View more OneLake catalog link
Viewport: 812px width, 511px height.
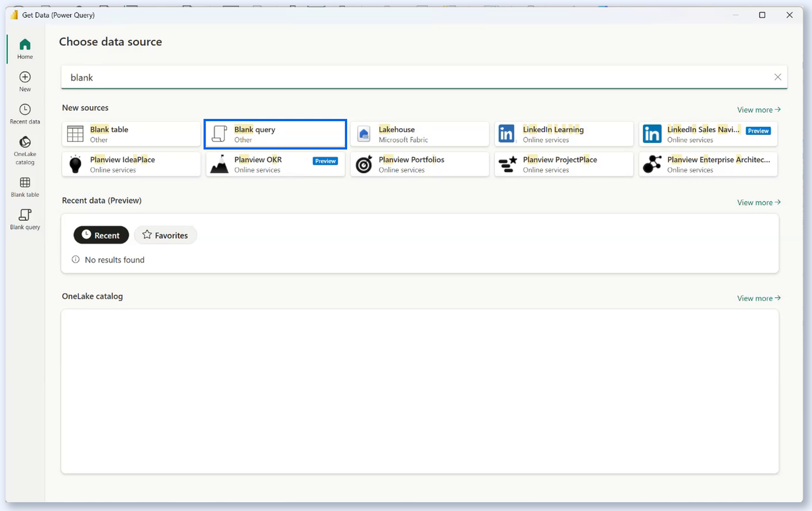759,298
